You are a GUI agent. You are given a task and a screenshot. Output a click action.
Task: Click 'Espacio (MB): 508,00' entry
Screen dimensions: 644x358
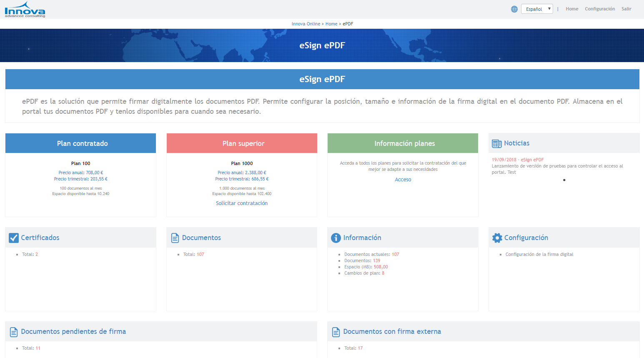click(366, 267)
